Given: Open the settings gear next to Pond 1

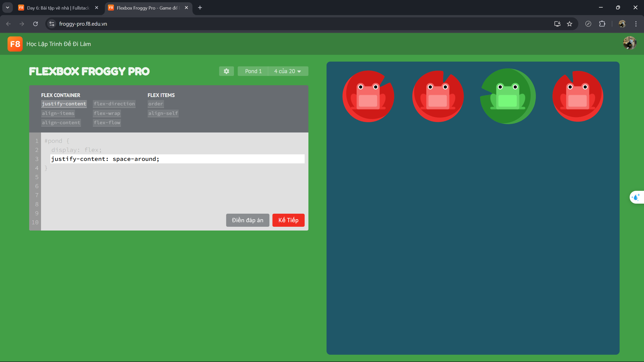Looking at the screenshot, I should coord(226,71).
